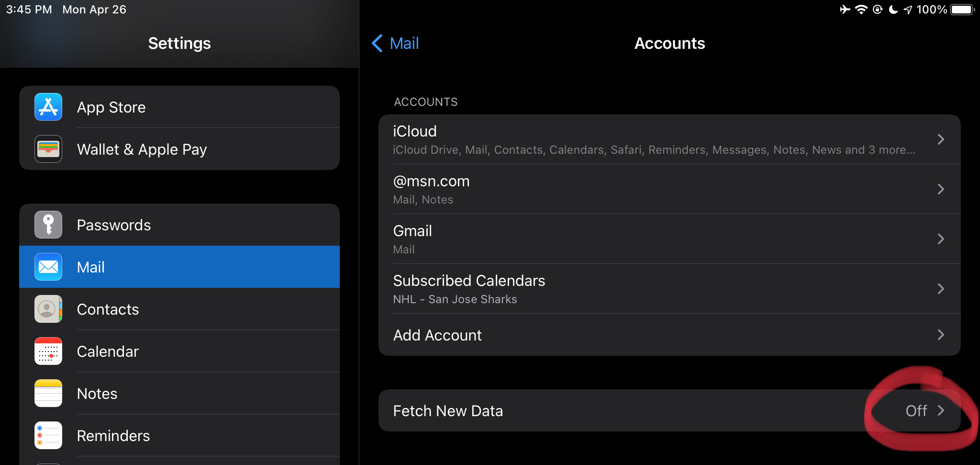Viewport: 980px width, 465px height.
Task: Tap the NHL - San Jose Sharks subtitle
Action: 455,299
